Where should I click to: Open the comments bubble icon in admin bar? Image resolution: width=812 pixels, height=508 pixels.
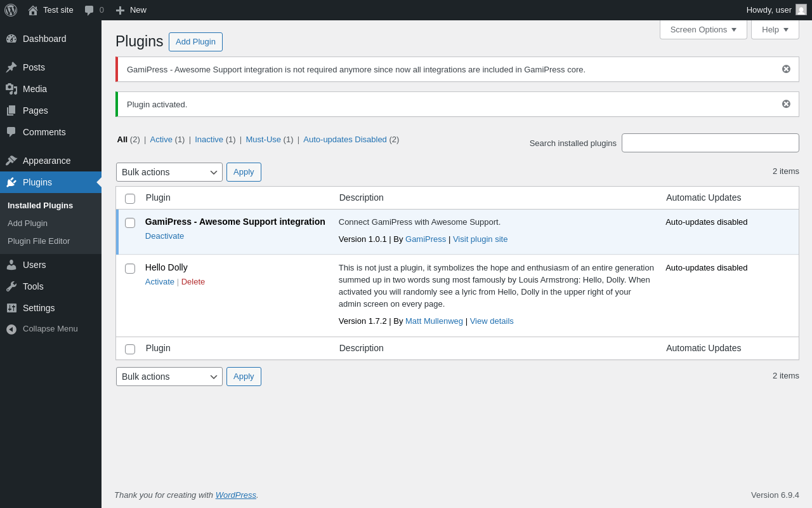(89, 10)
